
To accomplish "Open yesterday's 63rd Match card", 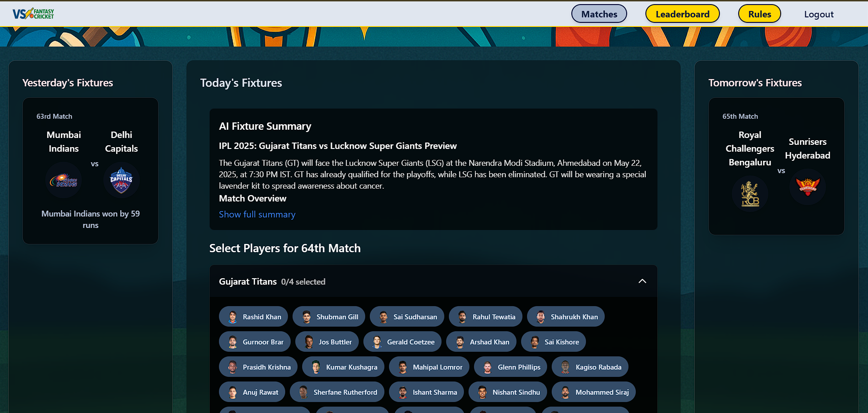I will [x=91, y=170].
